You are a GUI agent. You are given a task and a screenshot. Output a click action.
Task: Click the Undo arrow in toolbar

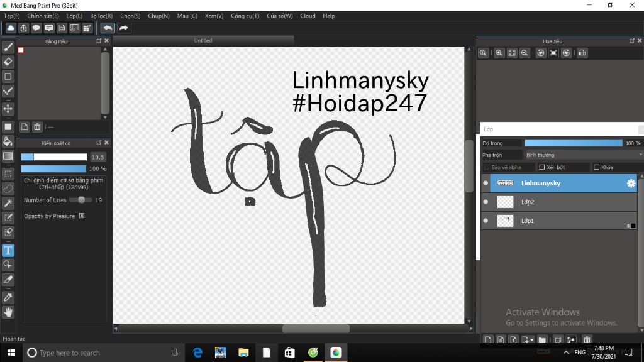pos(108,28)
